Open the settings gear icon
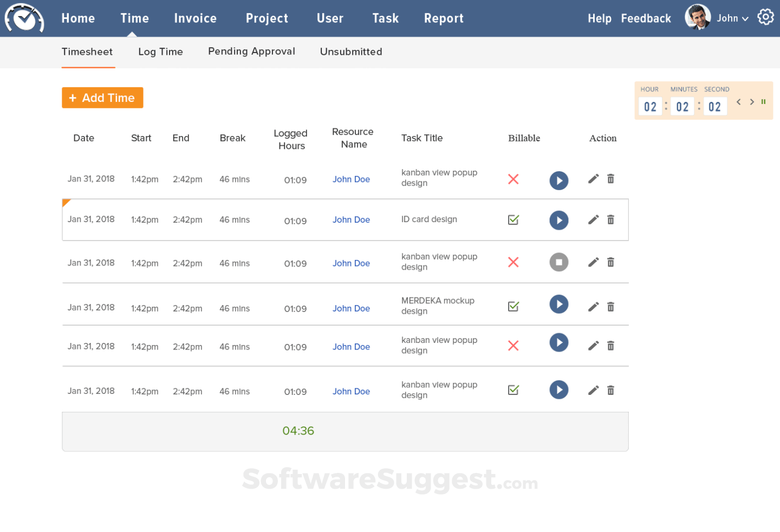The image size is (780, 532). click(x=765, y=17)
